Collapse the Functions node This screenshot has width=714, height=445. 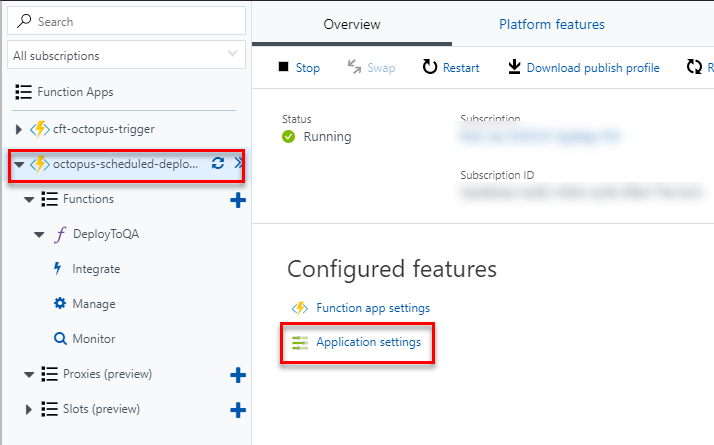pos(29,199)
